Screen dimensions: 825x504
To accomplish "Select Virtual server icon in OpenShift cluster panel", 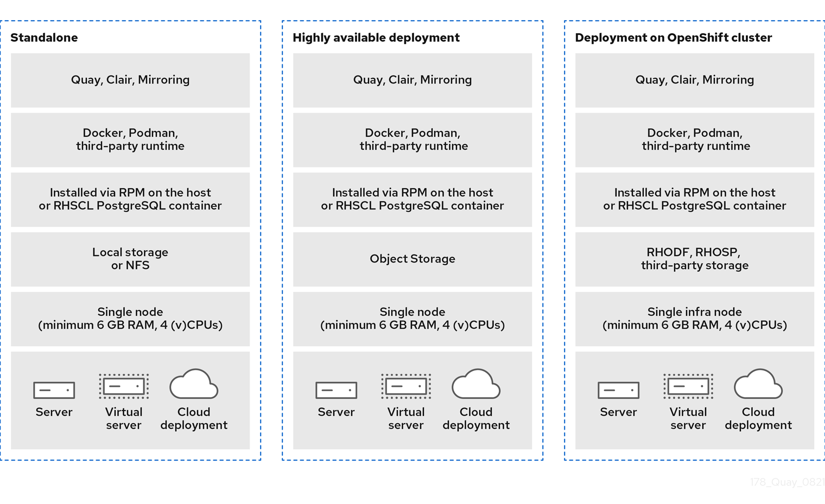I will (x=688, y=386).
